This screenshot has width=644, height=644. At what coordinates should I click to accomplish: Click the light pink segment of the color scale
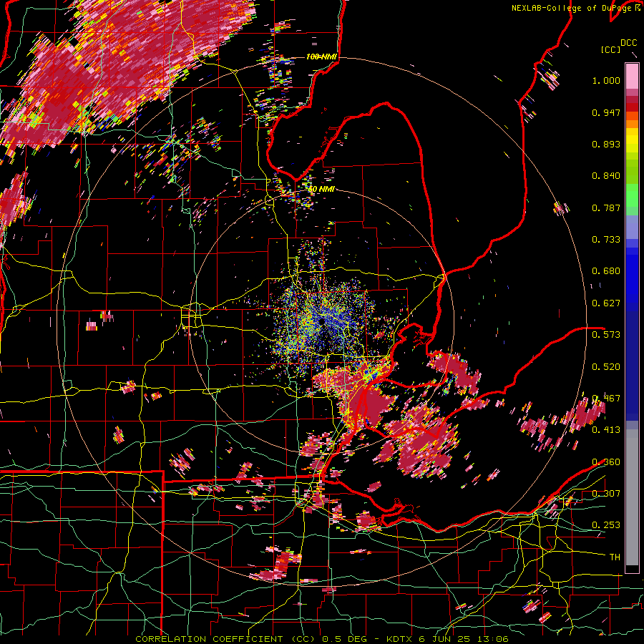tap(632, 76)
